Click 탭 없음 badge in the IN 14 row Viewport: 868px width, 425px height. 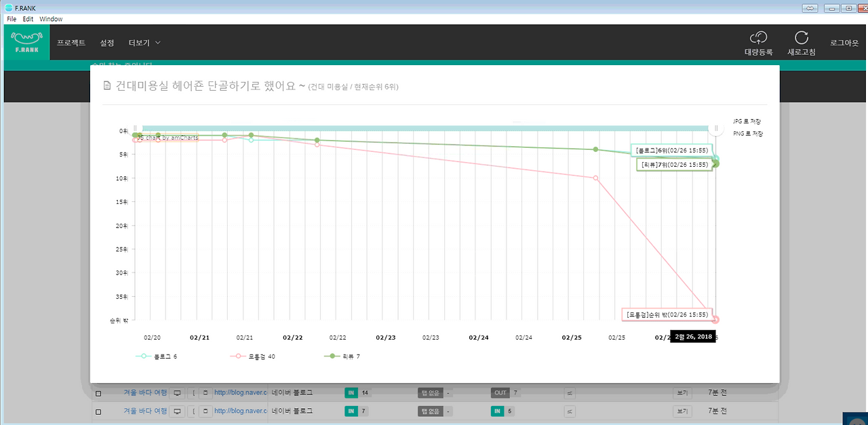(430, 392)
